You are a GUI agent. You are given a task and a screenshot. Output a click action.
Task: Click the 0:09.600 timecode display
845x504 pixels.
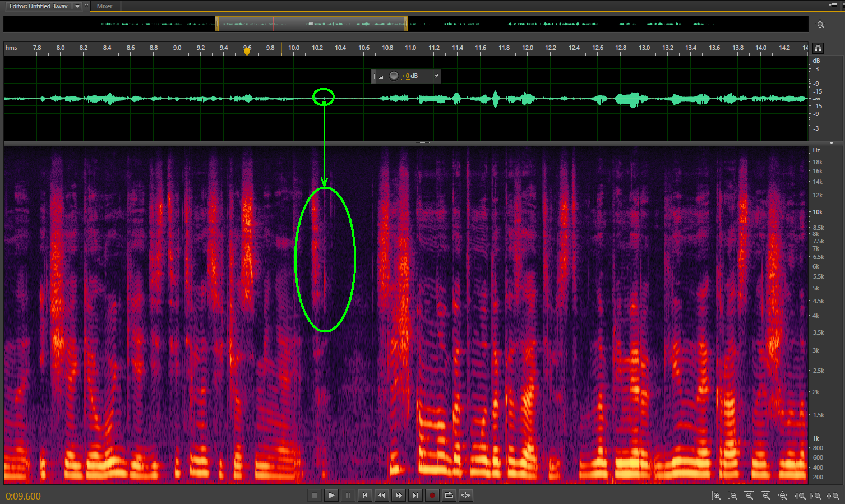coord(23,496)
